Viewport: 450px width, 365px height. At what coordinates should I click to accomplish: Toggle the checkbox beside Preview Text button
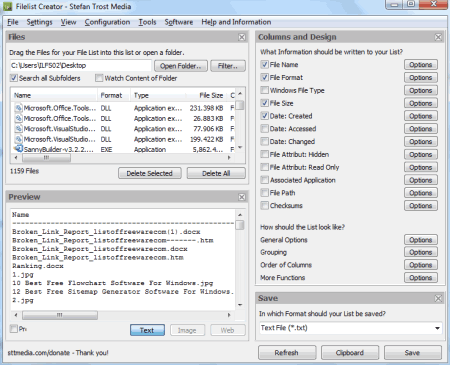pos(14,329)
